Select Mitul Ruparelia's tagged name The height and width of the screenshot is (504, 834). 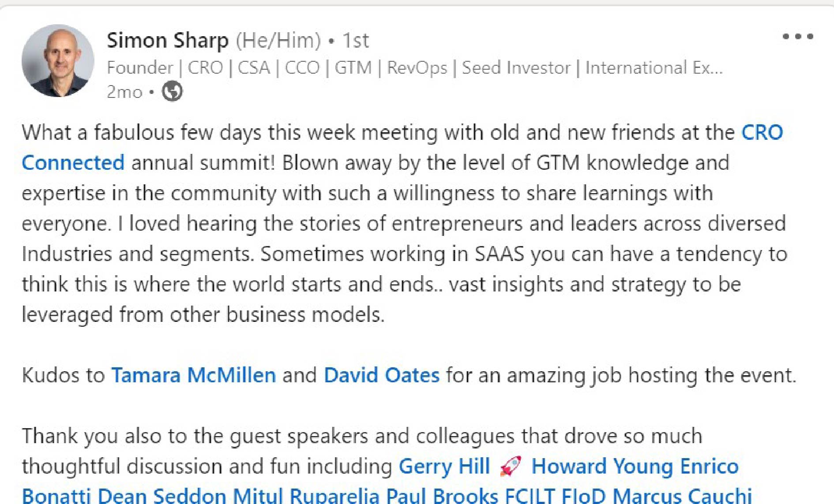coord(306,496)
